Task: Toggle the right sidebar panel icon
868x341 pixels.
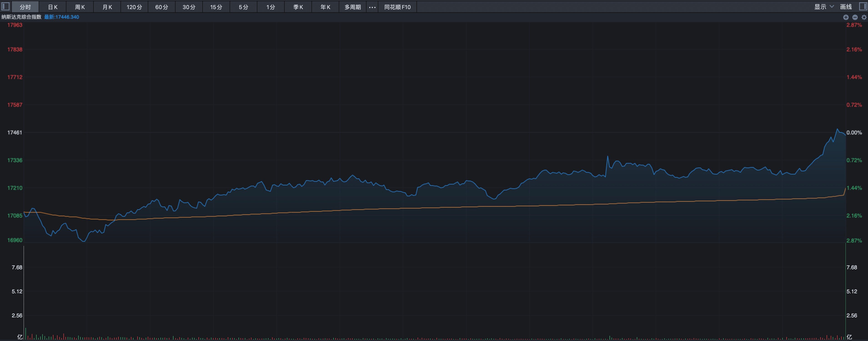Action: [x=863, y=6]
